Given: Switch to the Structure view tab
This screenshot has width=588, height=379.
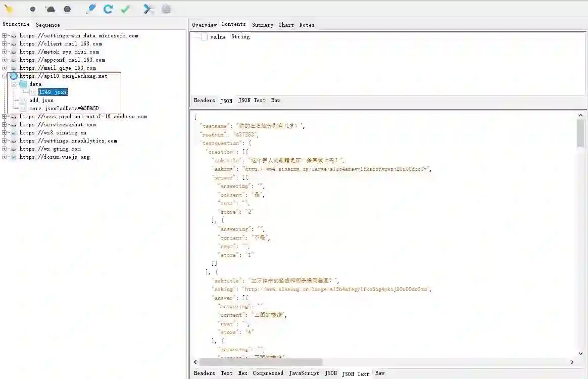Looking at the screenshot, I should click(x=16, y=24).
